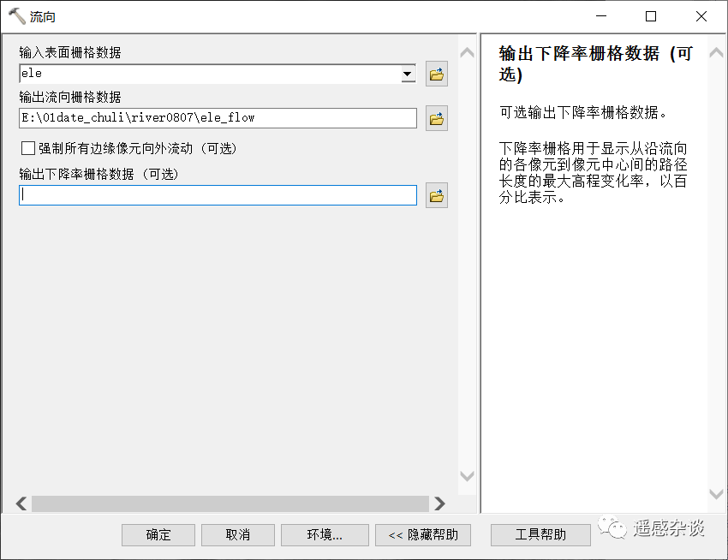Click the label 输入表面栅格数据
Image resolution: width=728 pixels, height=560 pixels.
click(x=70, y=52)
